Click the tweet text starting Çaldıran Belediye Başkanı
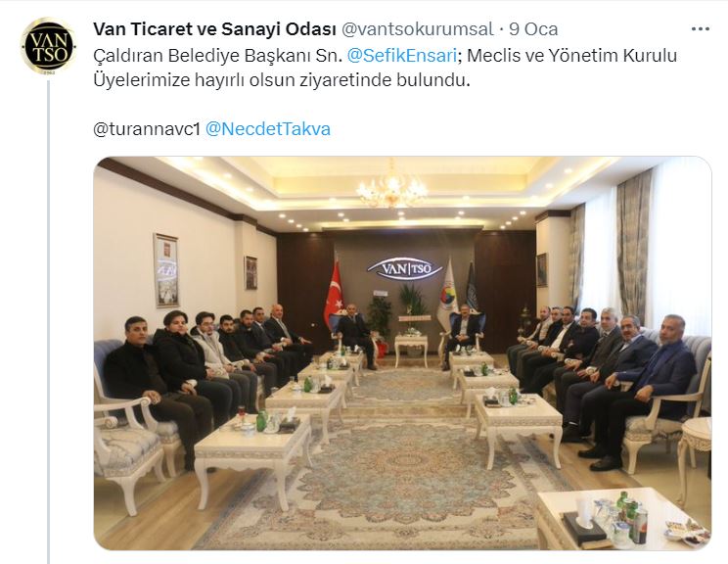 (x=386, y=68)
